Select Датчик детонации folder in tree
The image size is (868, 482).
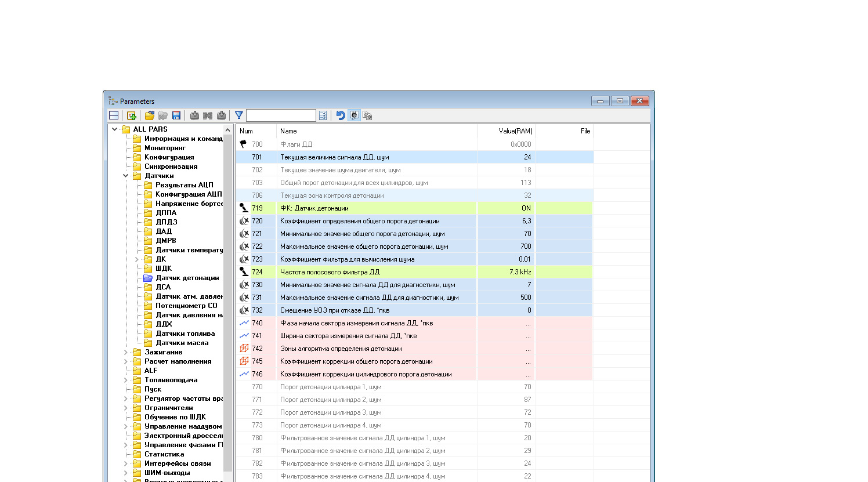(x=187, y=278)
